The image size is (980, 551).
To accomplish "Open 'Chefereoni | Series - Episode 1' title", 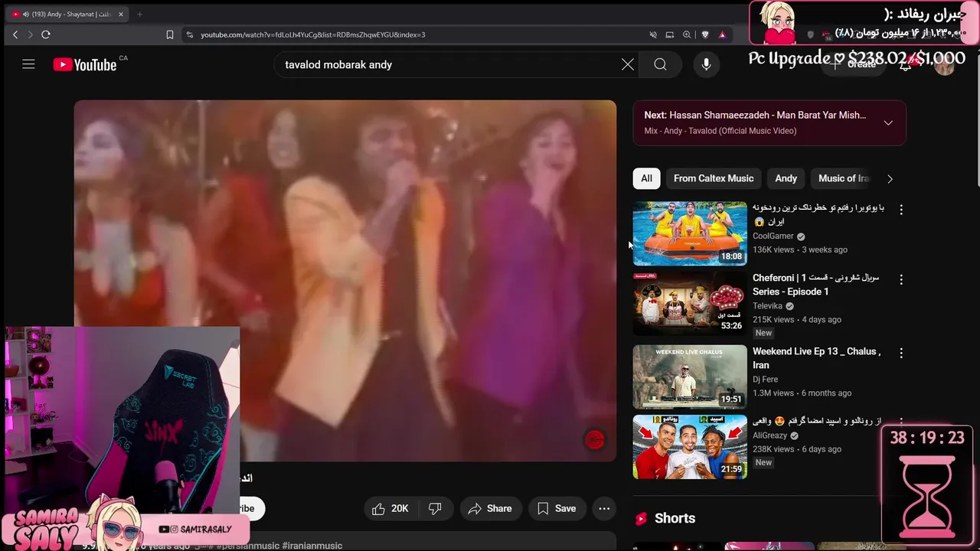I will [x=816, y=285].
